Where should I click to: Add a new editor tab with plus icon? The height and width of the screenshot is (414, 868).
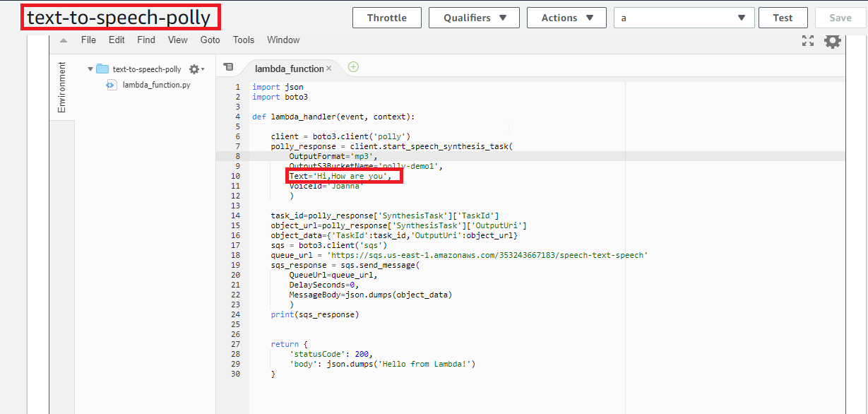point(353,67)
